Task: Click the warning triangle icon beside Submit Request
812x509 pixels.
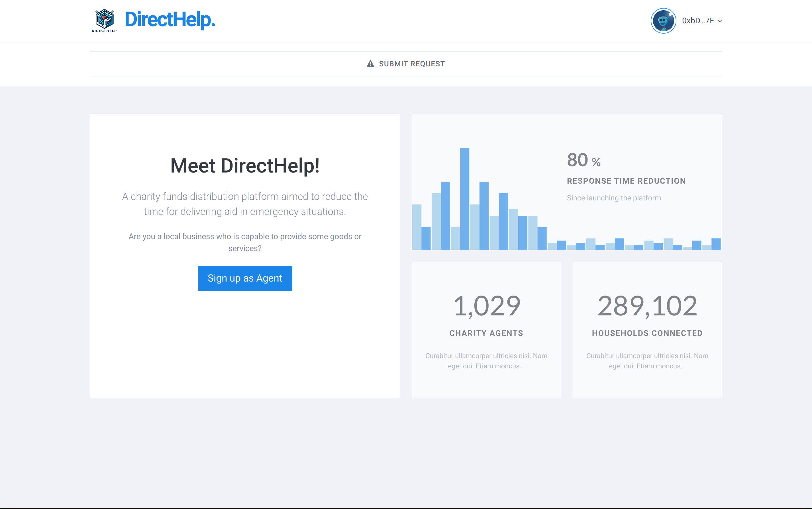Action: pos(370,64)
